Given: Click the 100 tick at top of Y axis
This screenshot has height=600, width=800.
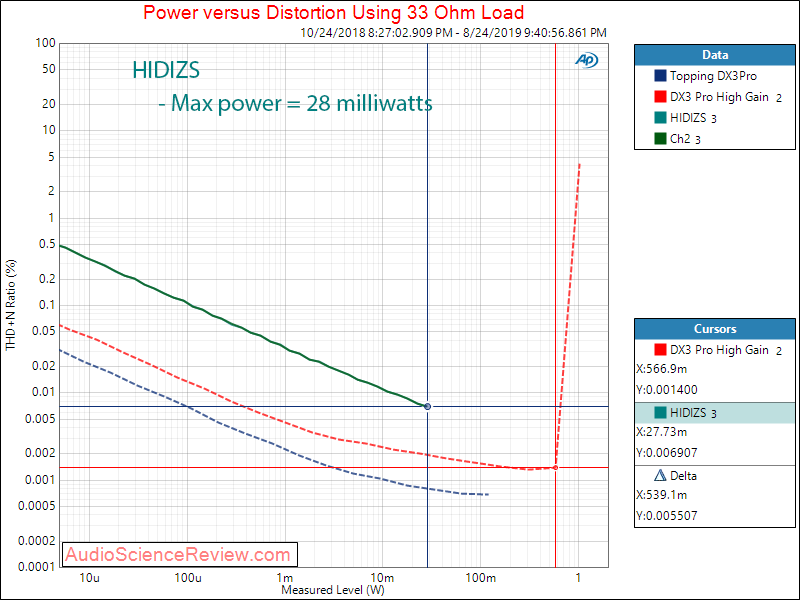Looking at the screenshot, I should (x=45, y=43).
